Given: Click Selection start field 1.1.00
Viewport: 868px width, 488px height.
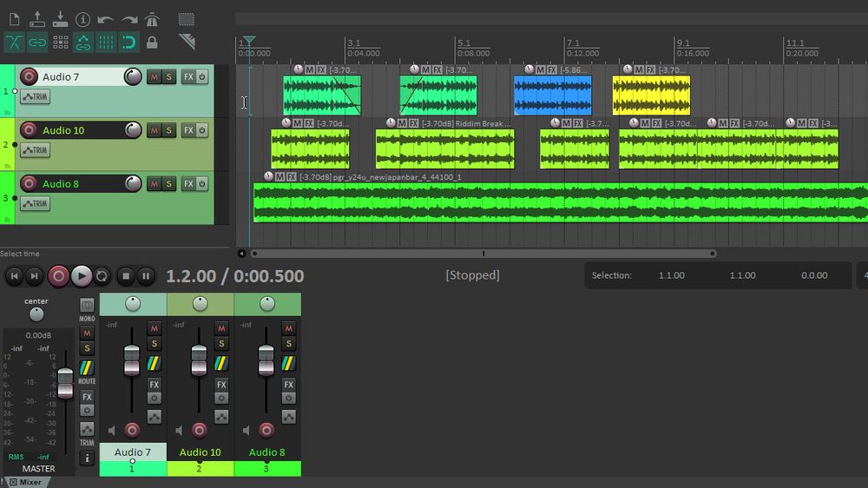Looking at the screenshot, I should (x=672, y=275).
